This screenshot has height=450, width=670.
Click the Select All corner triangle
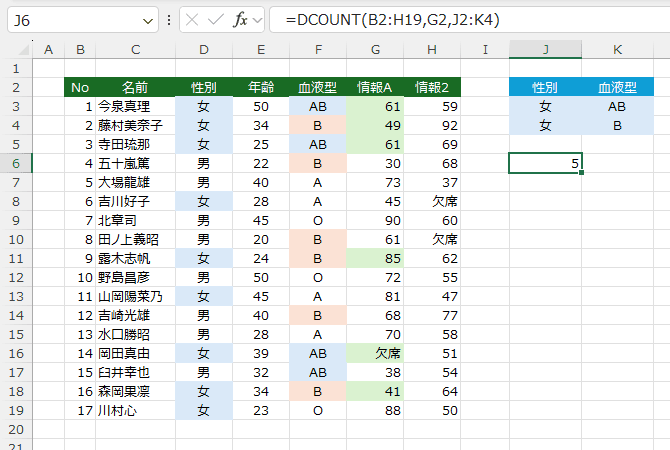16,49
